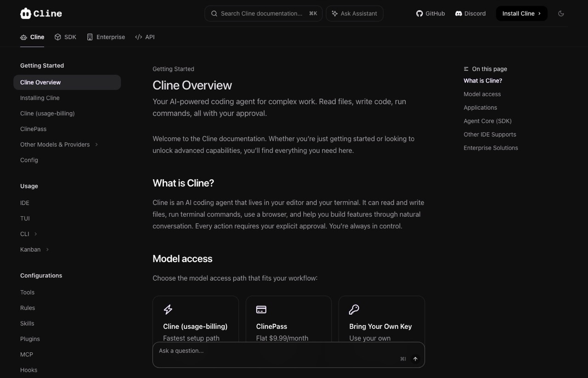The image size is (588, 378).
Task: Click the Install Cline arrow chevron
Action: click(539, 14)
